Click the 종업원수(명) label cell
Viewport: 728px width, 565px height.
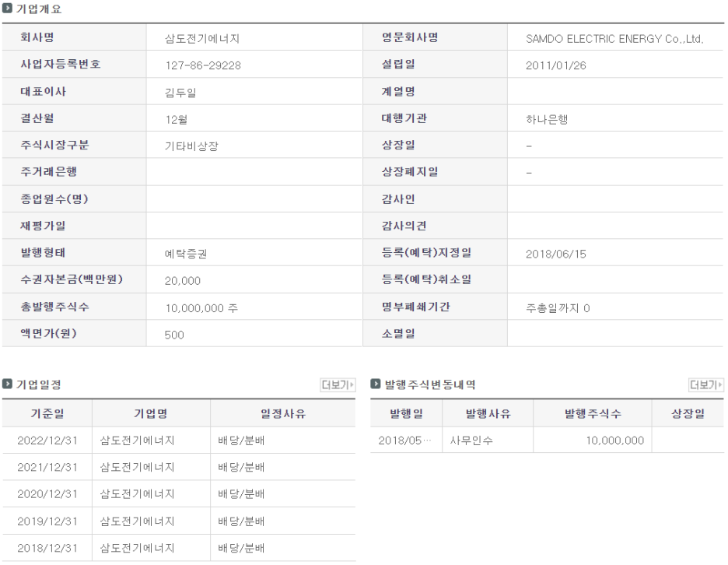pos(75,199)
